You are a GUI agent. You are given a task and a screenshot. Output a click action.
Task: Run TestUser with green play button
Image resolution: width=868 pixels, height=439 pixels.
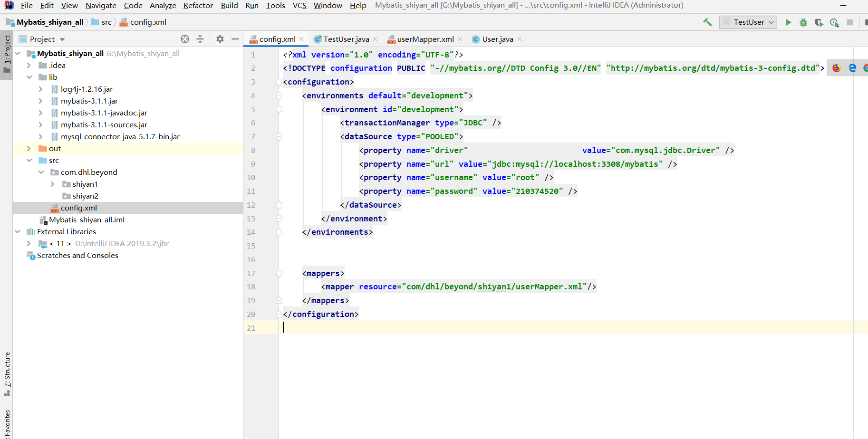pos(788,22)
